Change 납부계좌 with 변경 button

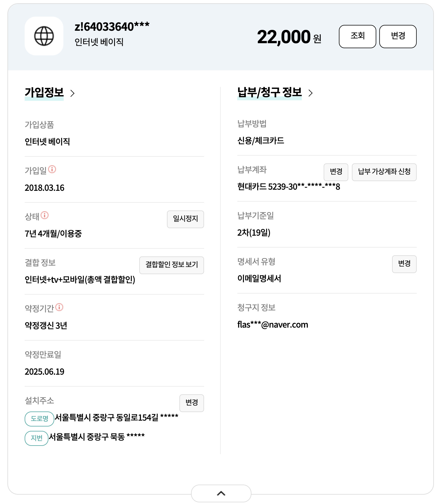[x=336, y=172]
